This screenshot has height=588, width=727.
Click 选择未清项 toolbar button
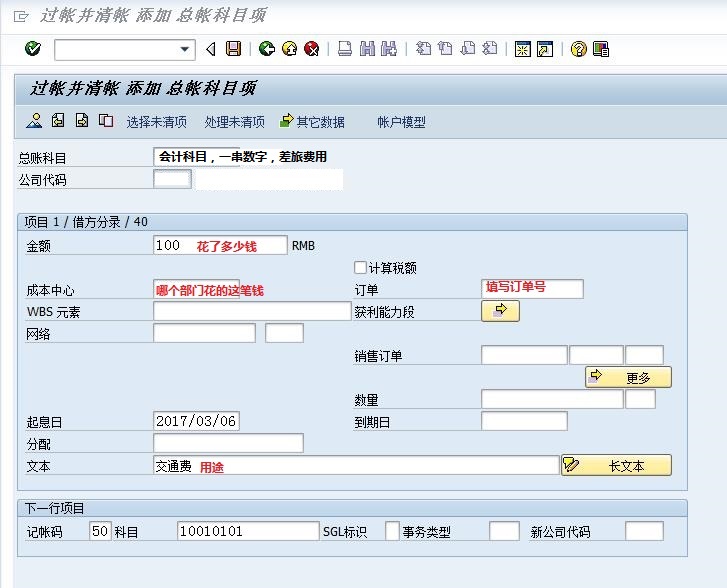156,122
